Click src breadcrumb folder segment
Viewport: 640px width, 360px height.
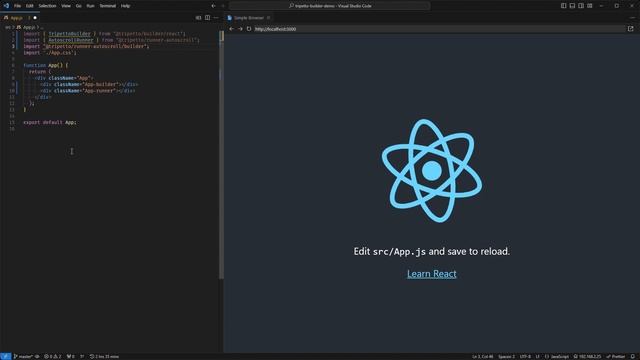click(7, 27)
